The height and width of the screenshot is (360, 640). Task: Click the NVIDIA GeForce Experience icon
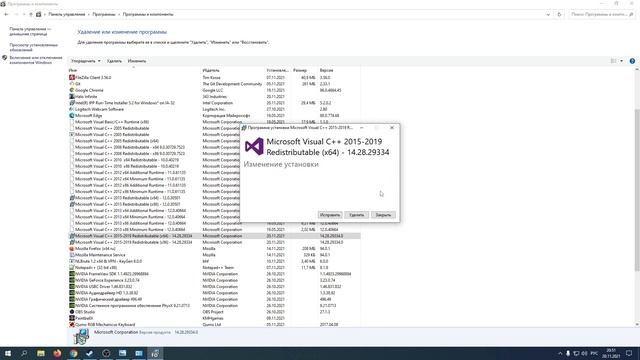point(72,280)
